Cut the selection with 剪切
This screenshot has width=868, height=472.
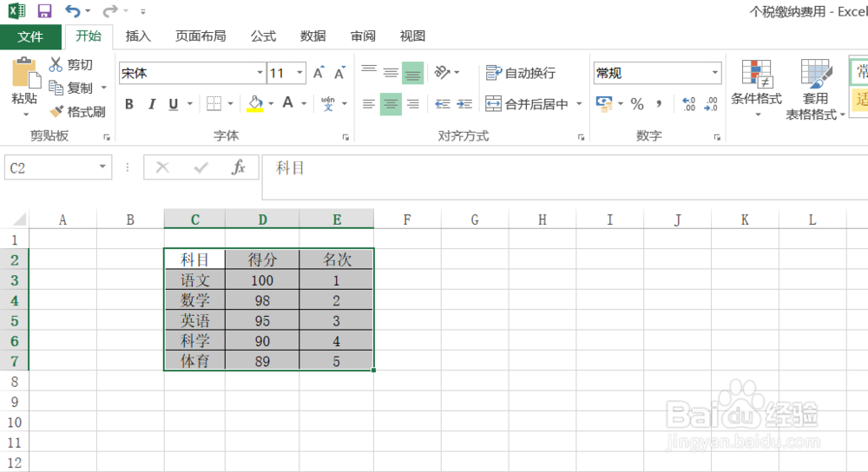click(x=71, y=65)
